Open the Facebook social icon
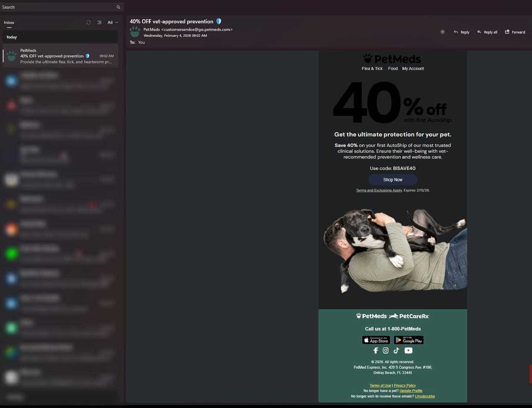Screen dimensions: 532x408 click(x=376, y=351)
